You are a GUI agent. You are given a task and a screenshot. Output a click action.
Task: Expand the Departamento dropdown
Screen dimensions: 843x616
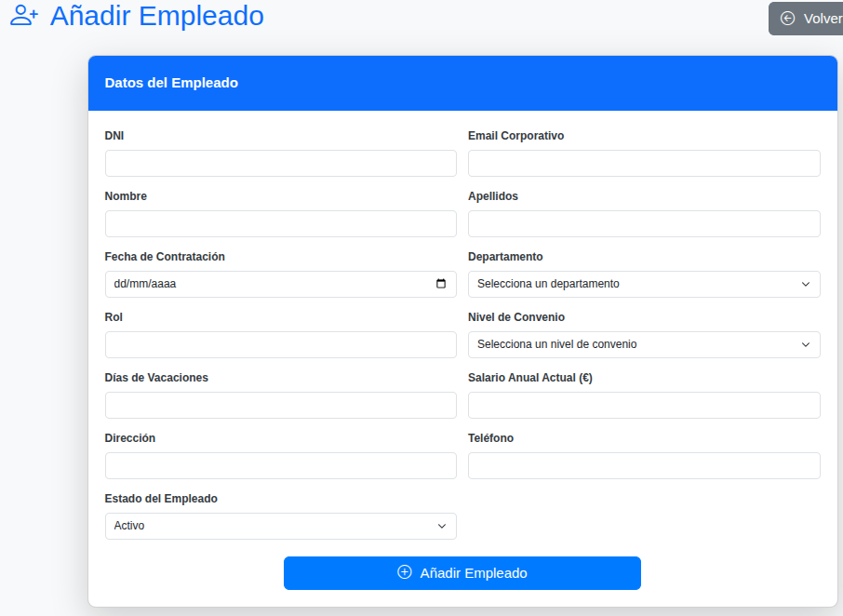pos(643,284)
